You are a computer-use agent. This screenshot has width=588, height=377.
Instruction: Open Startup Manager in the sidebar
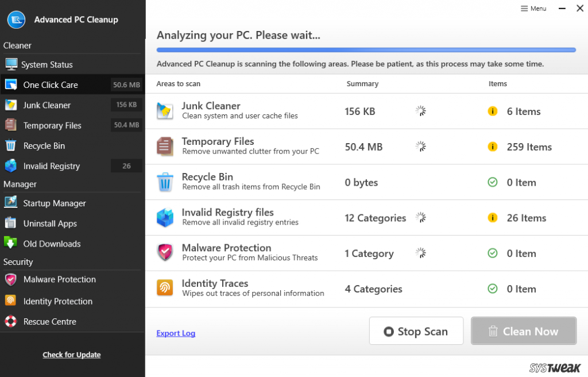point(72,203)
